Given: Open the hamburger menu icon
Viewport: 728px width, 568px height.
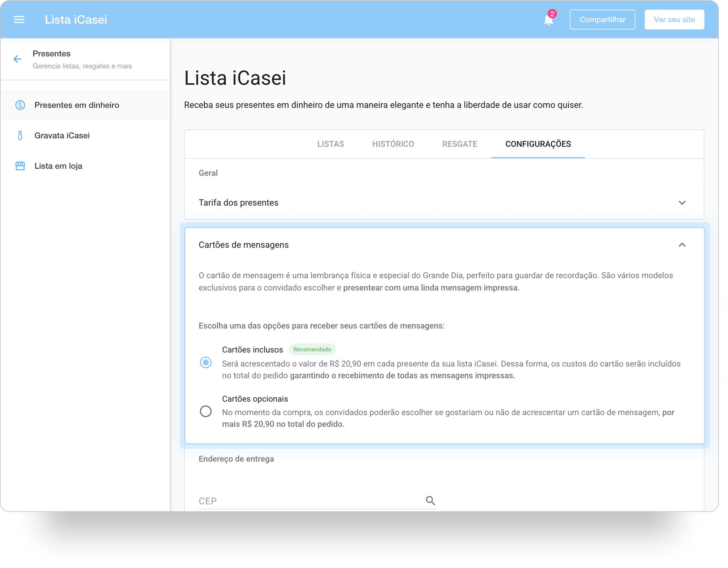Looking at the screenshot, I should coord(19,20).
